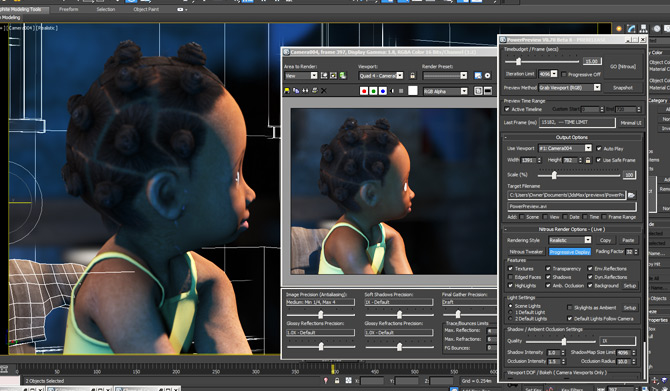This screenshot has width=670, height=391.
Task: Open the Environment and Effects dialog icon
Action: click(x=478, y=76)
